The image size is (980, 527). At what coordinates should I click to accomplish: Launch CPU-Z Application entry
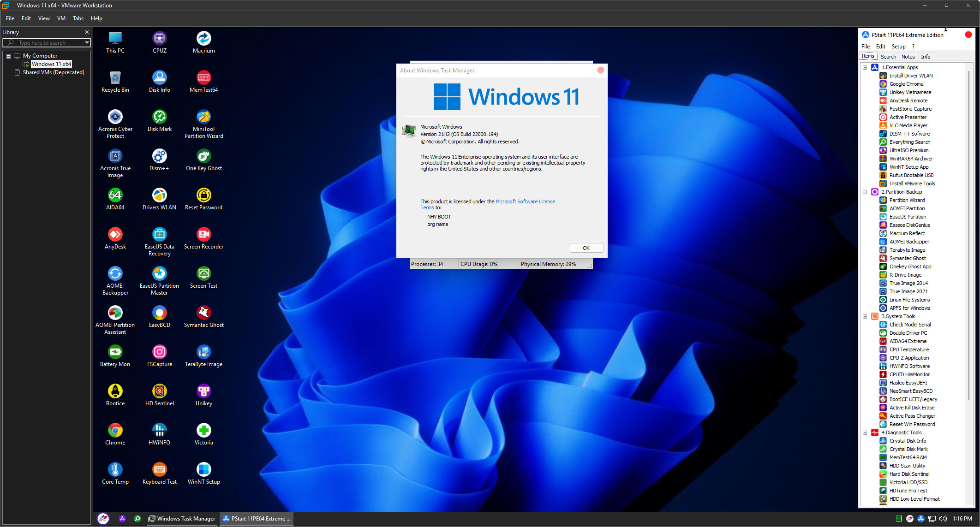tap(908, 358)
